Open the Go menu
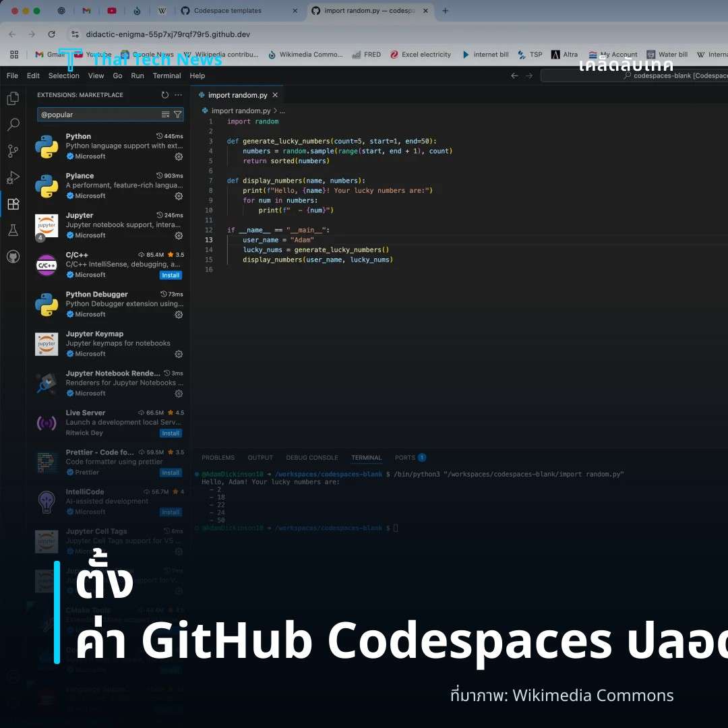This screenshot has width=728, height=728. [x=117, y=75]
